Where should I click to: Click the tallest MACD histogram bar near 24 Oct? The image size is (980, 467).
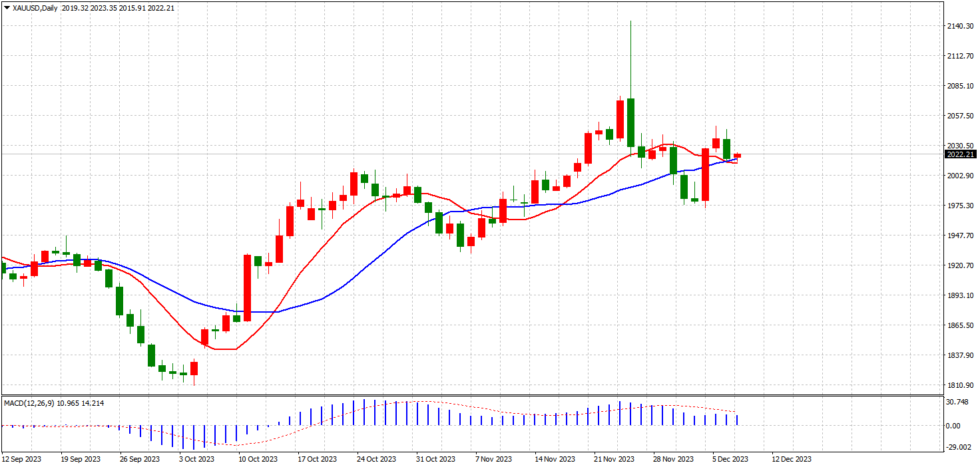click(364, 412)
